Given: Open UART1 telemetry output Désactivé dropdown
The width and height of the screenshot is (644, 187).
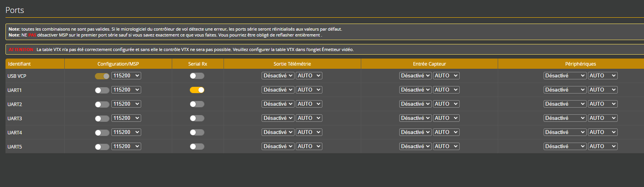Looking at the screenshot, I should click(278, 90).
